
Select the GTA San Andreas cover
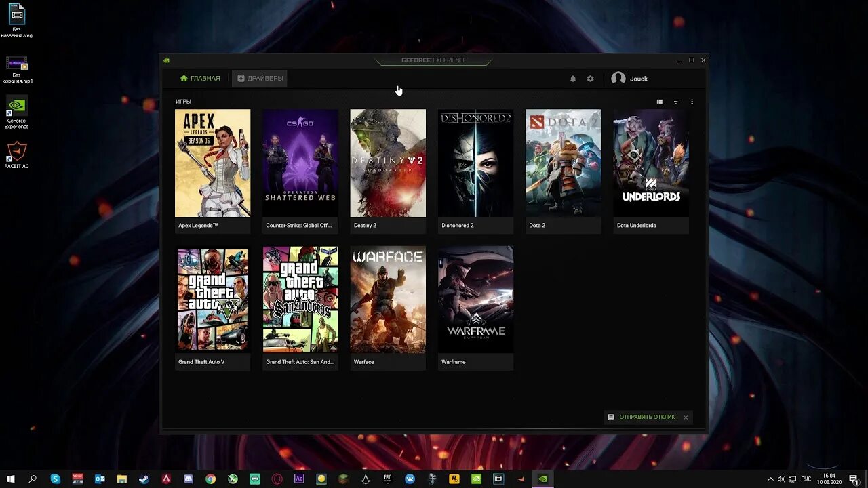(x=300, y=300)
